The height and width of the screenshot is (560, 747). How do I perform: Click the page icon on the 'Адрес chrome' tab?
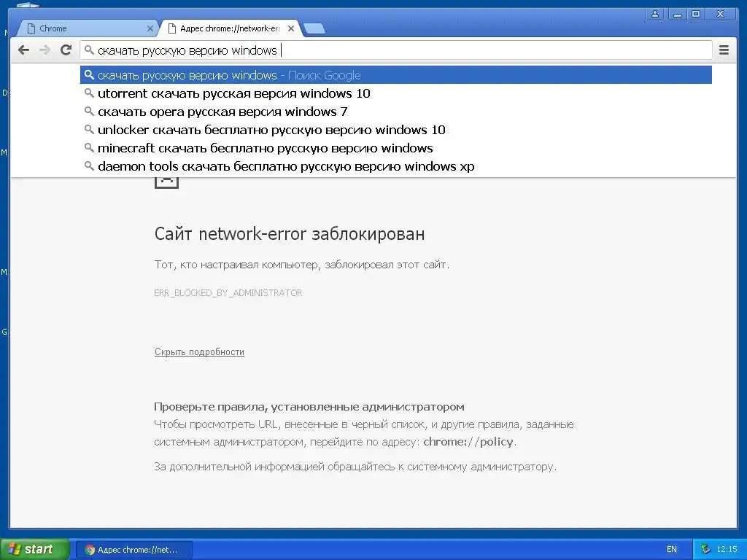pyautogui.click(x=172, y=28)
